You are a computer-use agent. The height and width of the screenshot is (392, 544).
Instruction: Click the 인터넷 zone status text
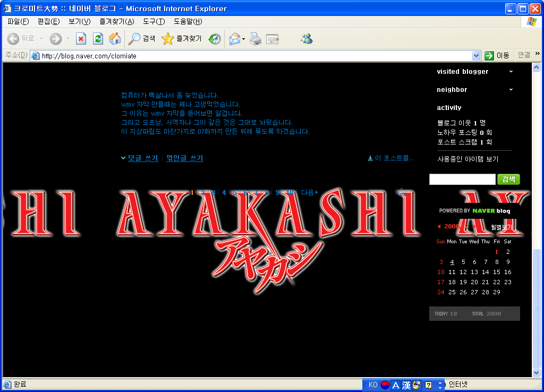point(458,385)
